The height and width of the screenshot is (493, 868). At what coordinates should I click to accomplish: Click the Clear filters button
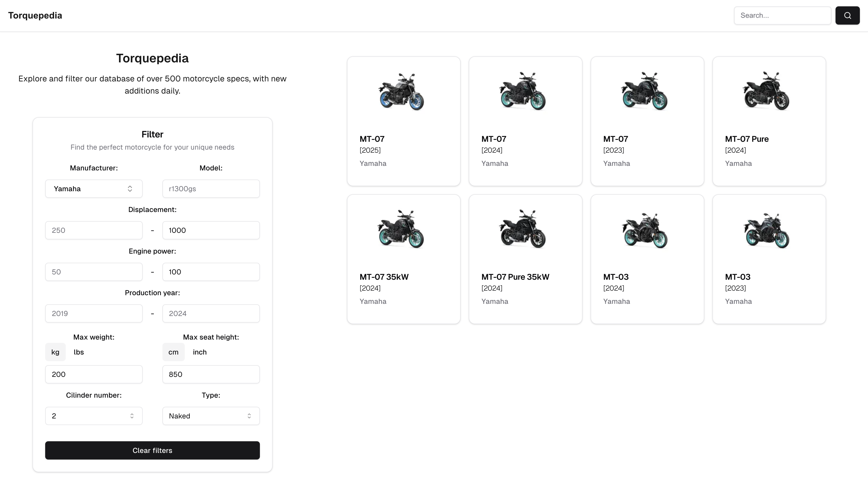(x=153, y=450)
